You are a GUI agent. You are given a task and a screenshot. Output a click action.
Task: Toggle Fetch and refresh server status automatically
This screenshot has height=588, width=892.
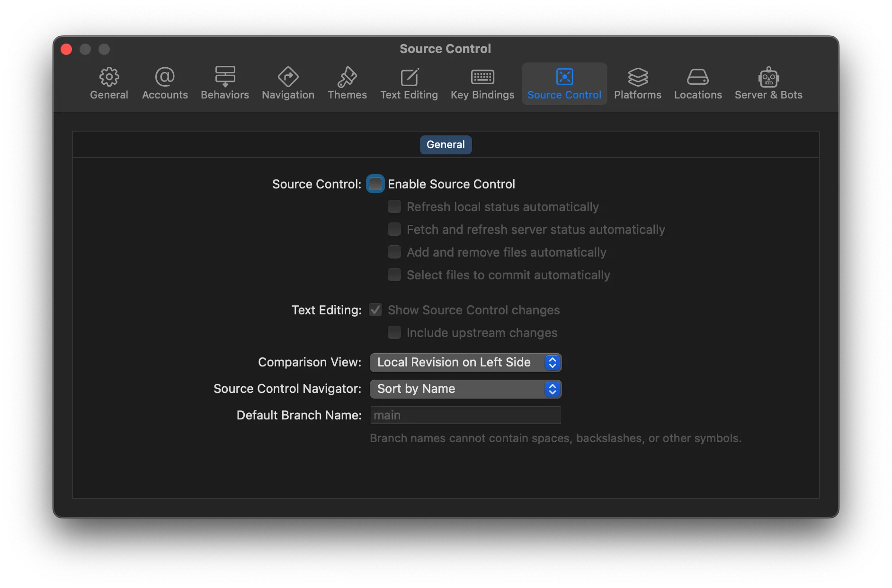(x=394, y=229)
